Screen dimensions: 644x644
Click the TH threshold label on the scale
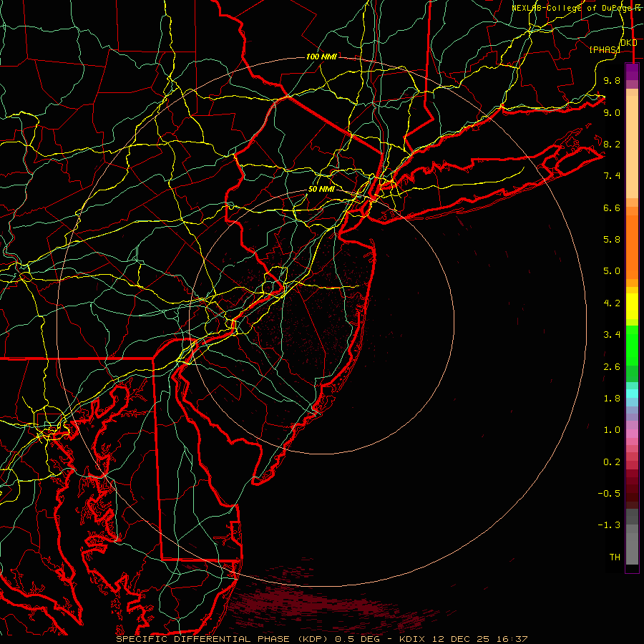615,557
